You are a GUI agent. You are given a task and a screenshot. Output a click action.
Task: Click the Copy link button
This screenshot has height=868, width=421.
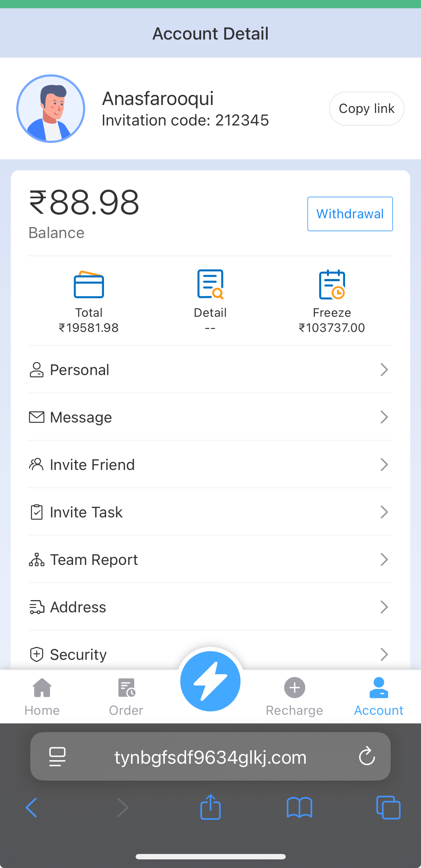tap(366, 109)
